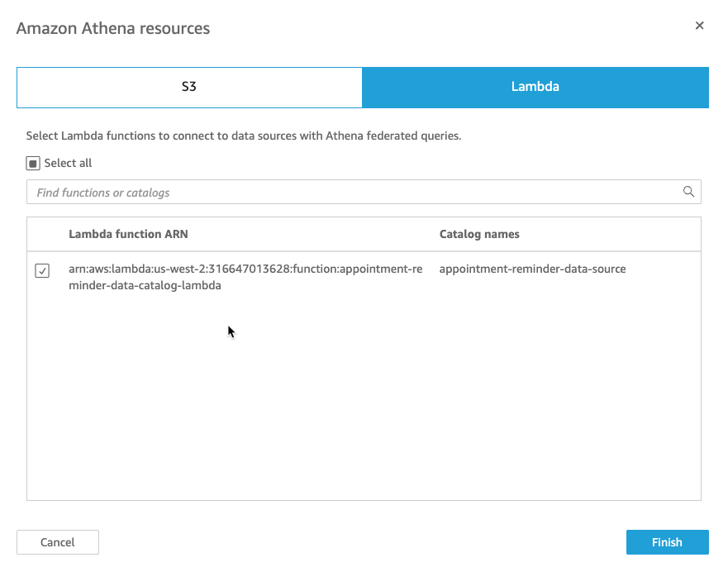This screenshot has width=728, height=567.
Task: Uncheck the appointment-reminder Lambda function row
Action: tap(42, 270)
